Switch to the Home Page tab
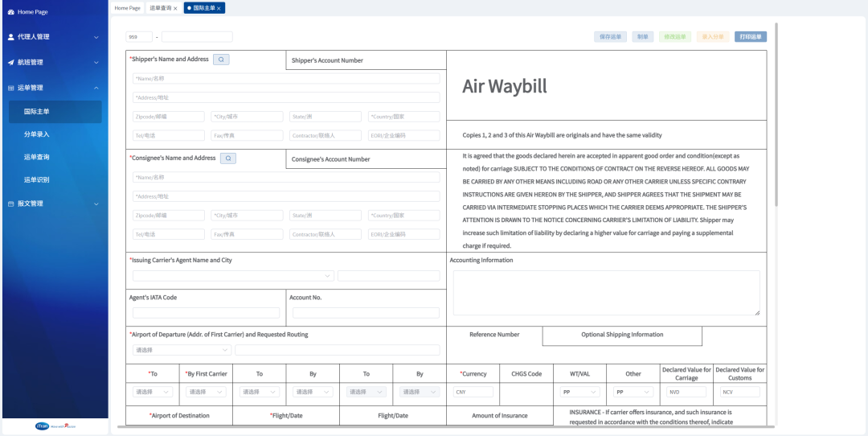The image size is (868, 436). click(x=127, y=8)
